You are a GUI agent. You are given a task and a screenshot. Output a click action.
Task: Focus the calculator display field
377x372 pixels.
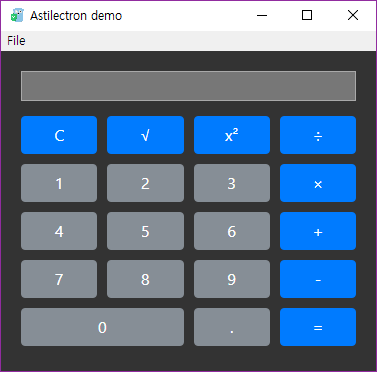188,86
